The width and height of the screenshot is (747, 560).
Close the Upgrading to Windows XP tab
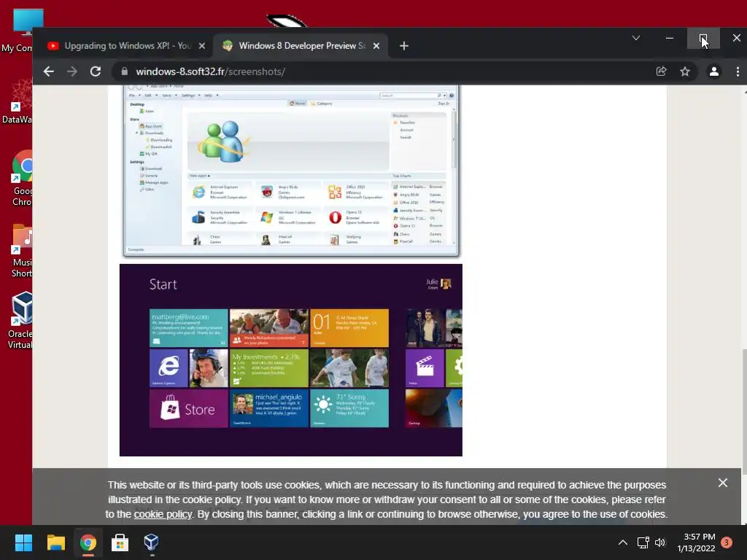click(x=202, y=46)
